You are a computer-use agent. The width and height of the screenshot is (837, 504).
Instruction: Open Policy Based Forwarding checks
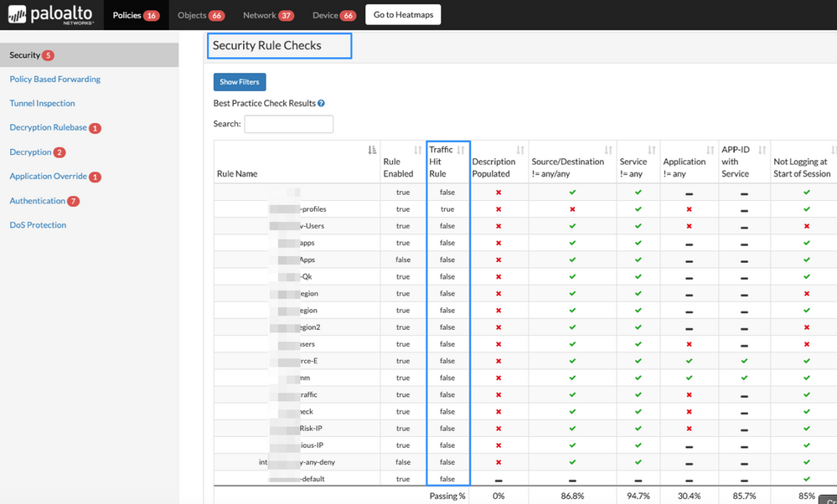click(x=54, y=79)
